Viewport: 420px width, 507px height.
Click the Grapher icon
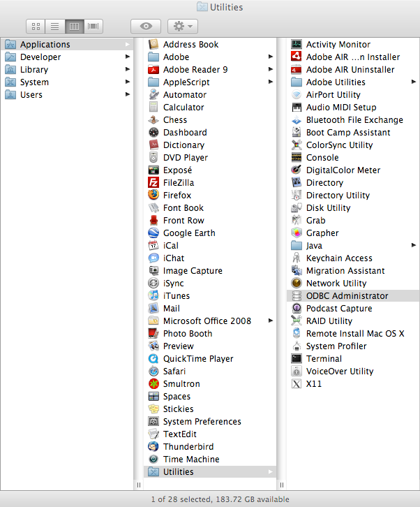[297, 233]
